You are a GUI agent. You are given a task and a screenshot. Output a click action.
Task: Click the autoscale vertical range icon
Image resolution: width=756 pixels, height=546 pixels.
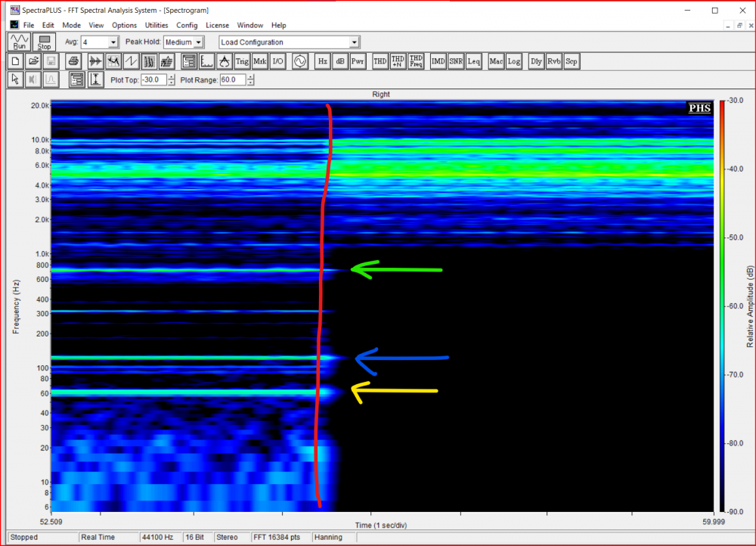pos(95,79)
